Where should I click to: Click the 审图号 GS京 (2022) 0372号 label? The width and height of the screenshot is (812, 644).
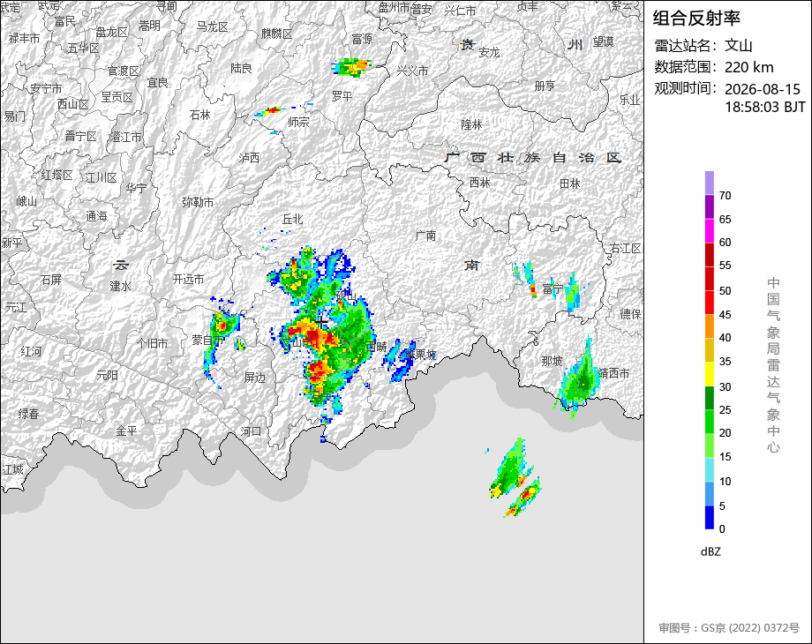tap(729, 628)
